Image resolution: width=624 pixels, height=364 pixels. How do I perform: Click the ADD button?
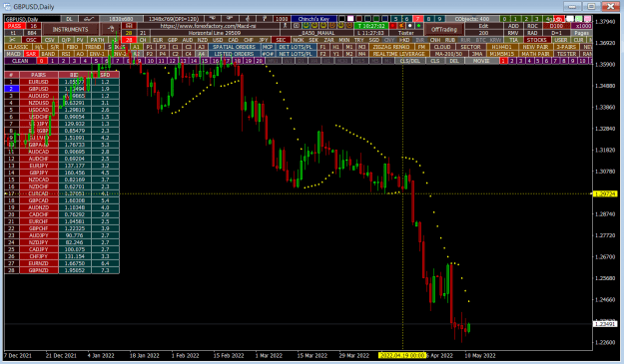pos(513,26)
